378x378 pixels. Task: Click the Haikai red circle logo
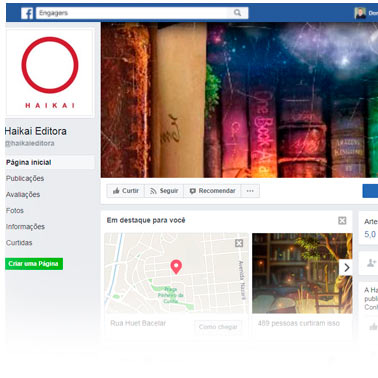tap(50, 65)
